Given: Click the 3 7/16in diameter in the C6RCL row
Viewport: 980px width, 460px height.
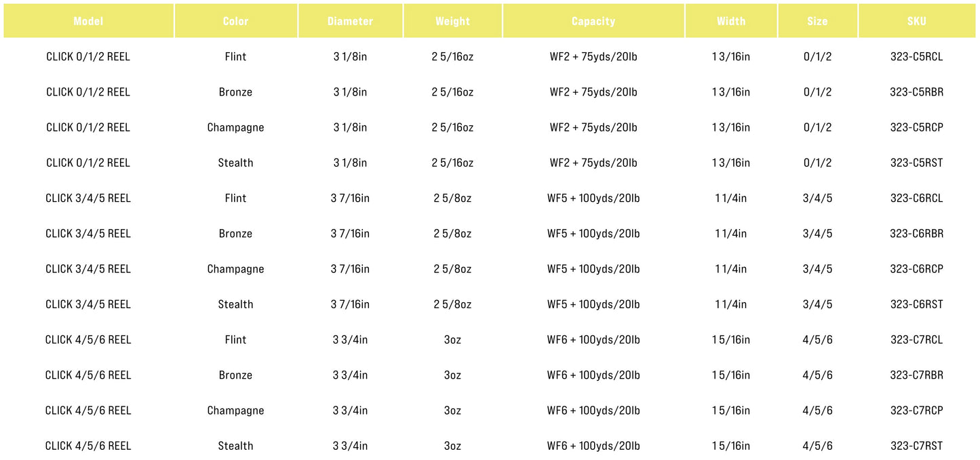Looking at the screenshot, I should (350, 198).
